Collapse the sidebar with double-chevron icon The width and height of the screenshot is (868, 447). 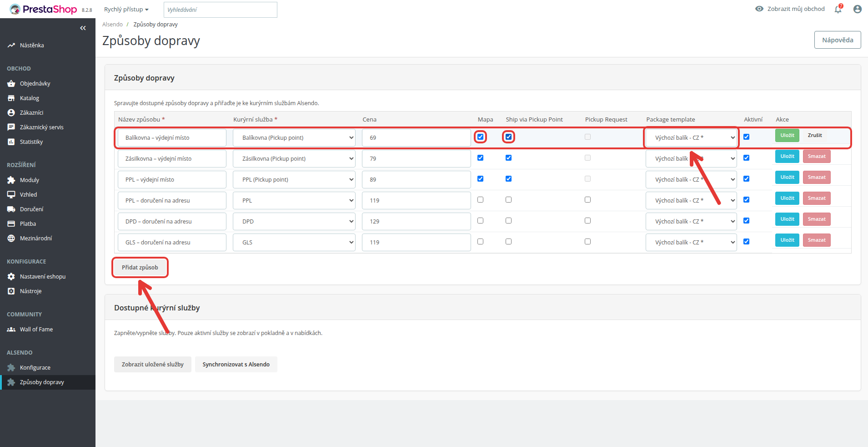click(x=83, y=28)
